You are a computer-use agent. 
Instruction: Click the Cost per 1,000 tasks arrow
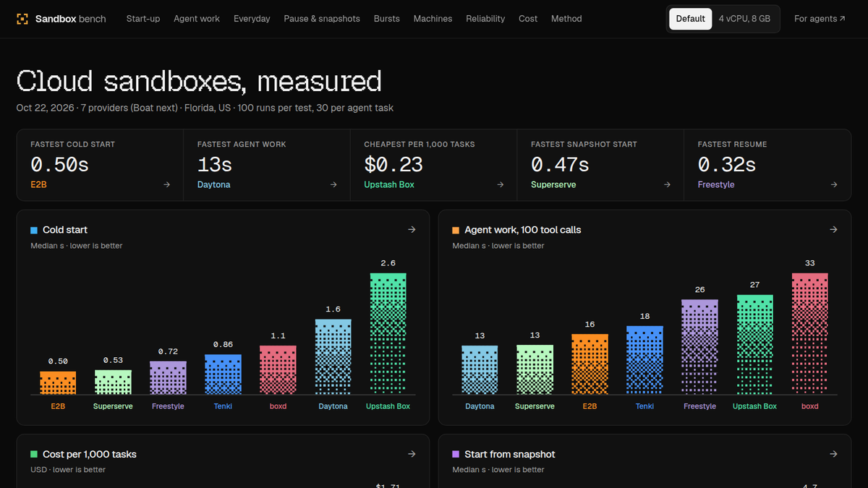(x=412, y=454)
